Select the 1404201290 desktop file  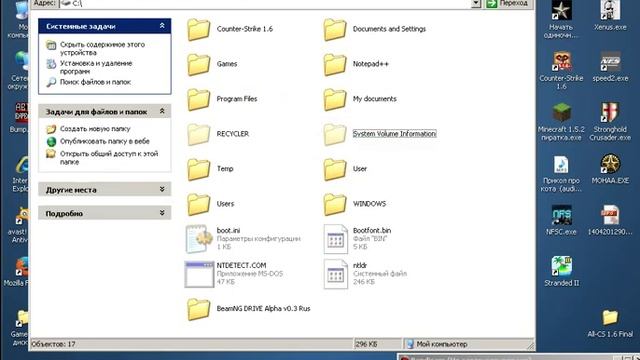click(x=610, y=216)
